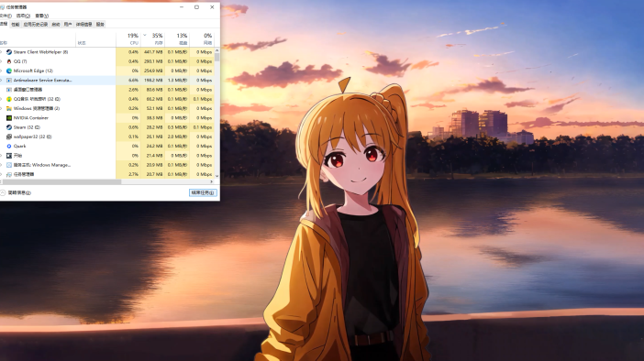Click the NVIDIA Container icon
This screenshot has width=644, height=361.
(x=9, y=118)
